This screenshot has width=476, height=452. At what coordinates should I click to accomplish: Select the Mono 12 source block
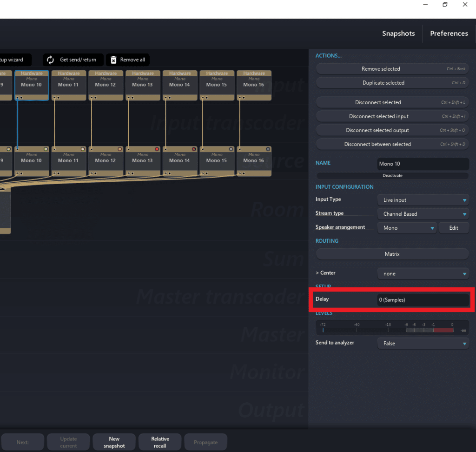pos(106,161)
